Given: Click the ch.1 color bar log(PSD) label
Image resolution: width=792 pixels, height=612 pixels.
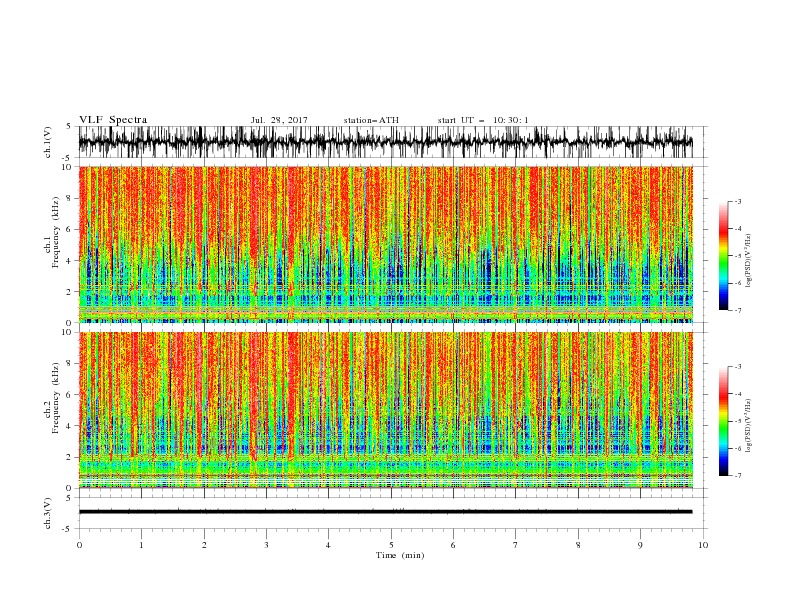Looking at the screenshot, I should point(749,261).
